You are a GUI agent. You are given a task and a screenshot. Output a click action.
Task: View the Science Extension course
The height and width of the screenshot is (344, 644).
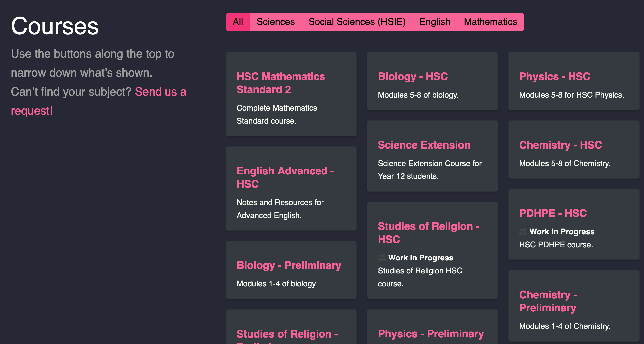(424, 145)
